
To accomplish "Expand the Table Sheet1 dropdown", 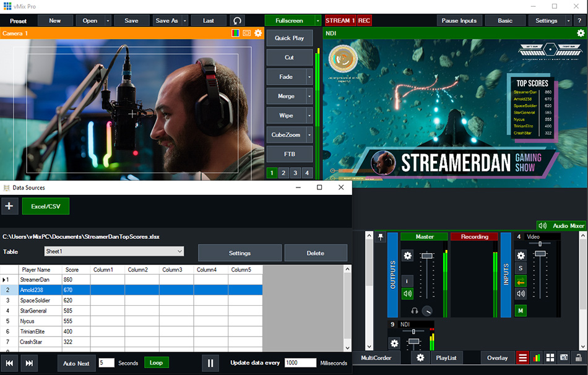I will [179, 251].
